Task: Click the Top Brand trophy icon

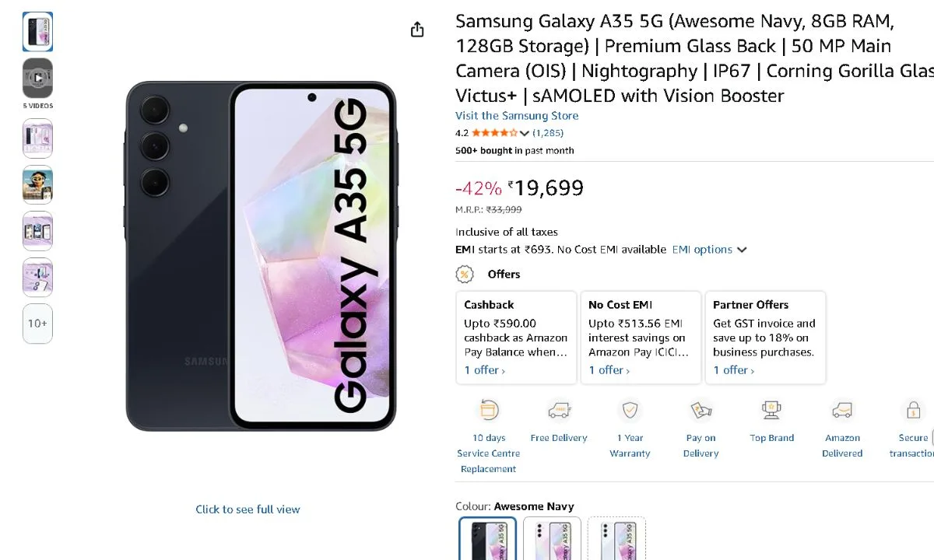Action: click(771, 410)
